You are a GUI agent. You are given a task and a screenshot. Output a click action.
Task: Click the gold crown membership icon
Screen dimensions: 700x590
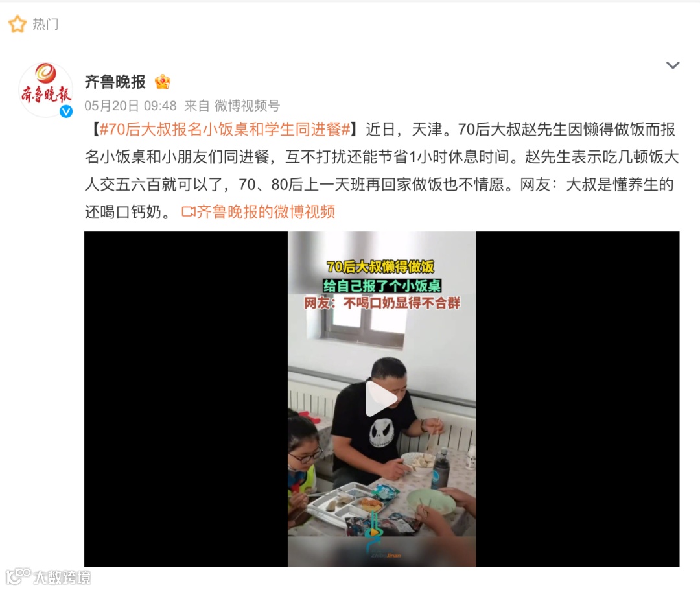tap(163, 82)
